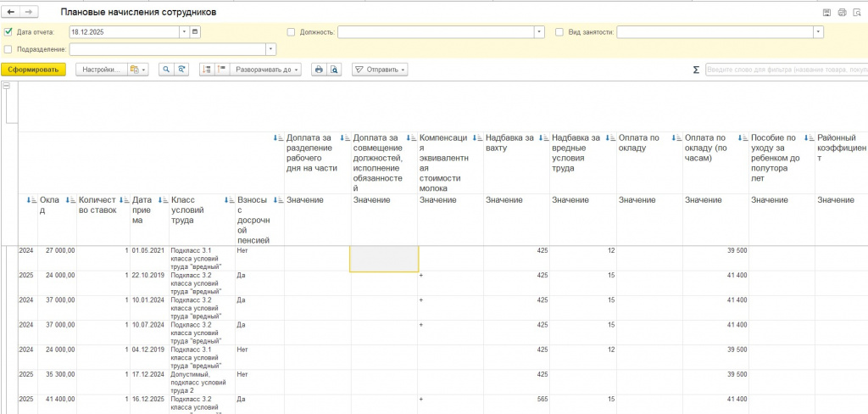The image size is (868, 414).
Task: Click the print icon next to Отправить
Action: pyautogui.click(x=319, y=70)
